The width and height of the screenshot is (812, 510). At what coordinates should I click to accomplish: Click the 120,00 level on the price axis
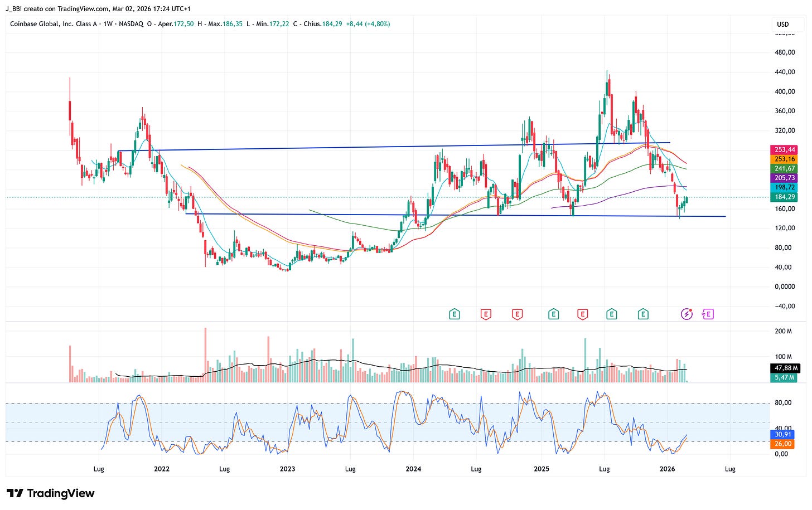pos(785,228)
